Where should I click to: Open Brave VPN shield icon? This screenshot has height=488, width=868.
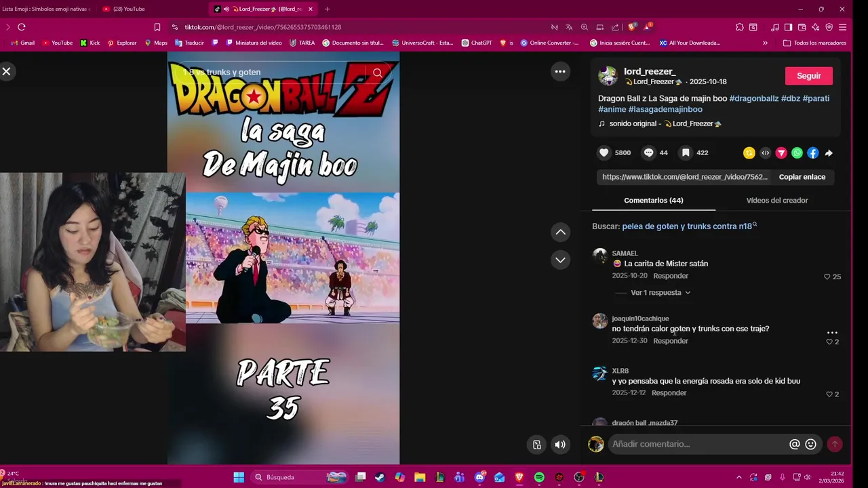pyautogui.click(x=829, y=27)
